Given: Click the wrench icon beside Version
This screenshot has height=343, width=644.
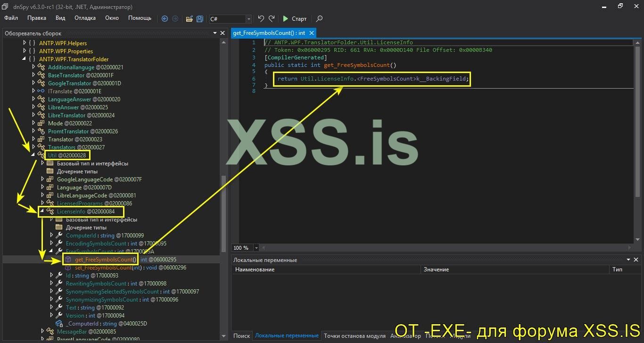Looking at the screenshot, I should click(x=59, y=316).
